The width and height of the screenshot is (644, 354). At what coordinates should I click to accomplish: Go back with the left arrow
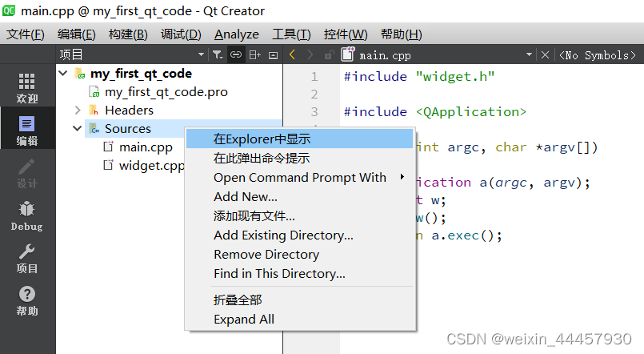click(293, 54)
